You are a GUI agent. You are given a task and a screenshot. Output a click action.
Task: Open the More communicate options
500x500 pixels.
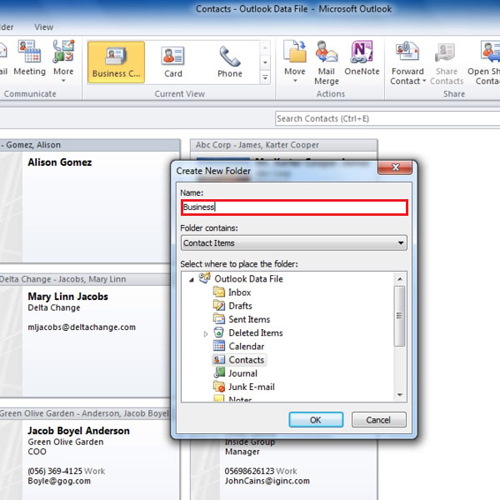pos(63,61)
